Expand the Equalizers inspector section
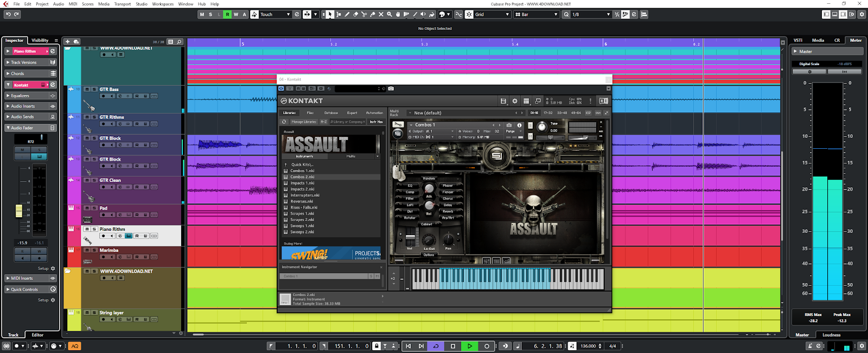The height and width of the screenshot is (353, 868). tap(20, 96)
